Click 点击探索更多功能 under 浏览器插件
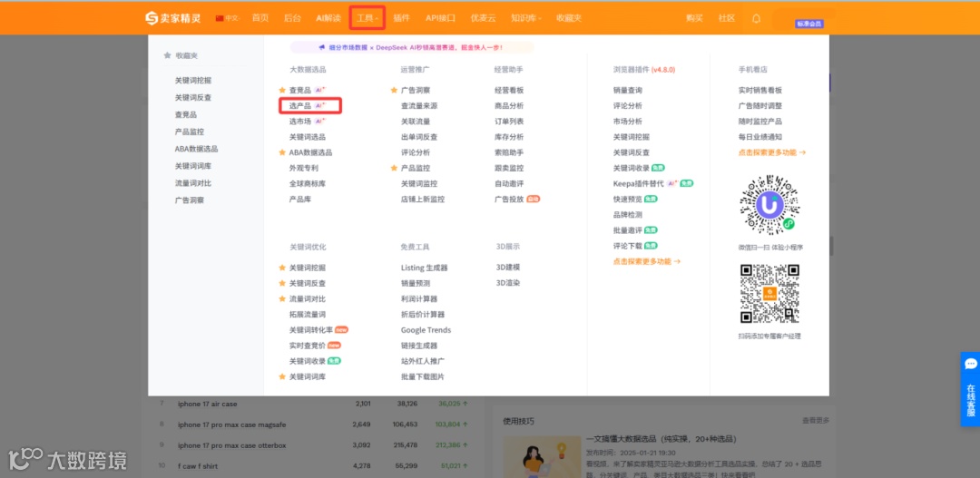Screen dimensions: 980x478 [647, 262]
